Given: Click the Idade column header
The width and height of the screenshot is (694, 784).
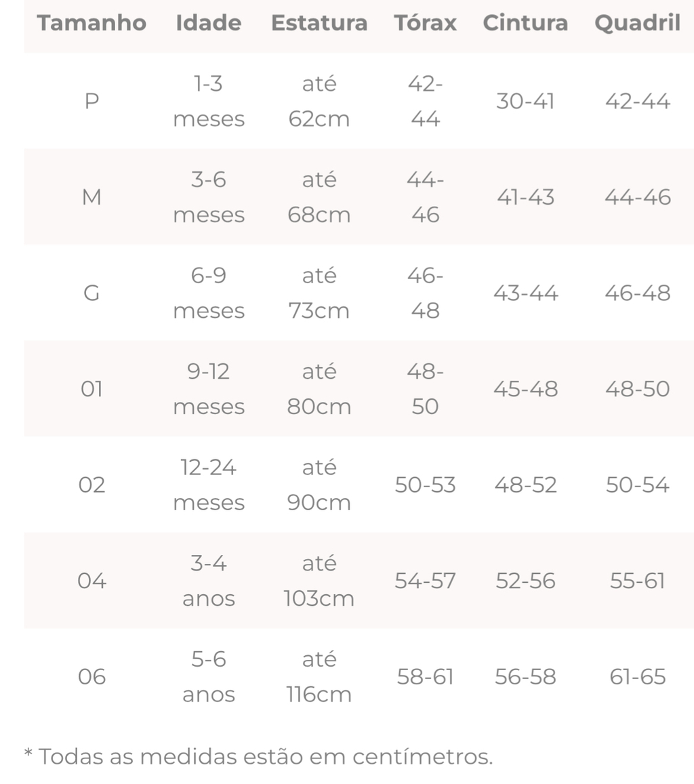Looking at the screenshot, I should 209,23.
